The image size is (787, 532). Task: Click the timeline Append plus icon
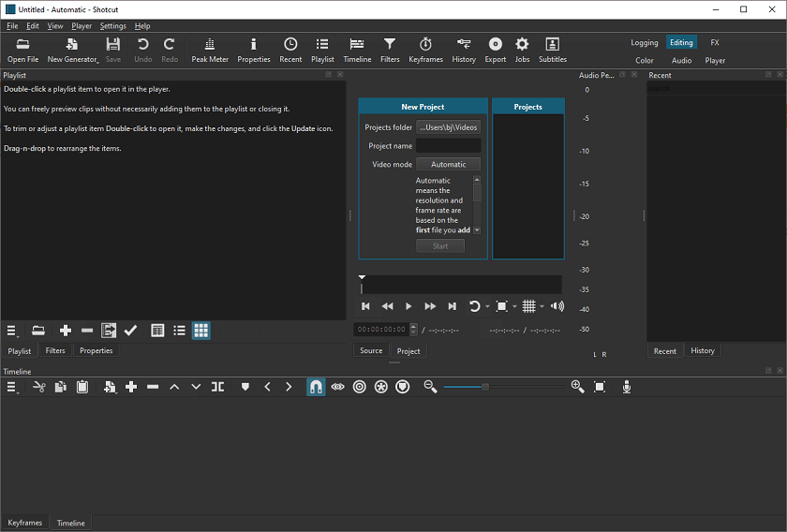(131, 387)
